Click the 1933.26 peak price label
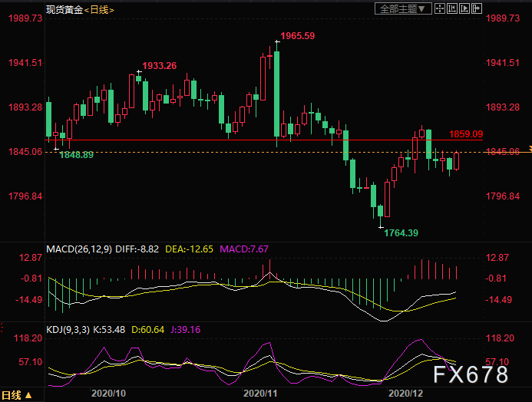 point(160,66)
